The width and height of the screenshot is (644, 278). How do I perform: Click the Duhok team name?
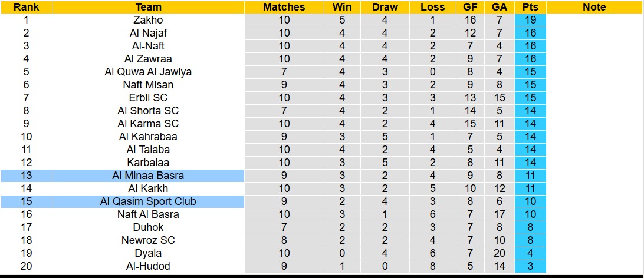[x=148, y=227]
